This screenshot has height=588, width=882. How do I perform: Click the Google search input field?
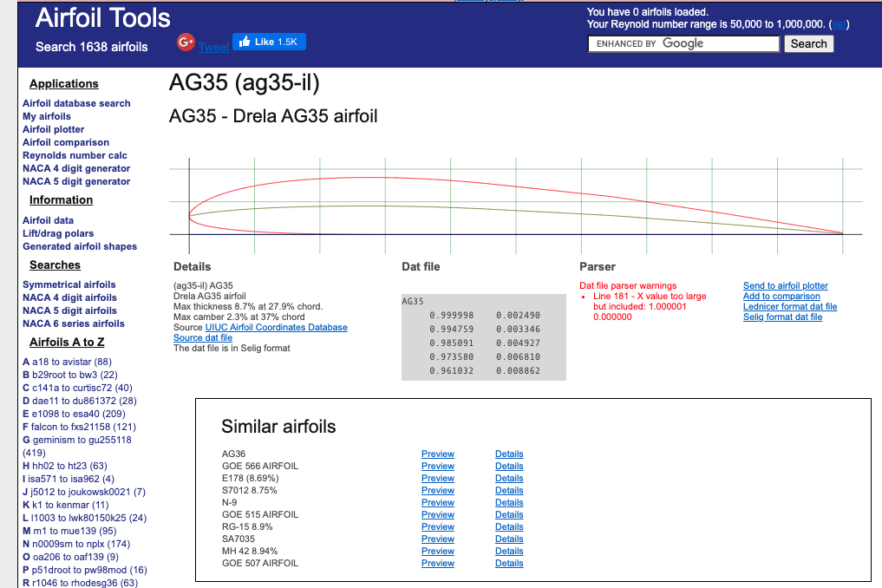(x=683, y=44)
